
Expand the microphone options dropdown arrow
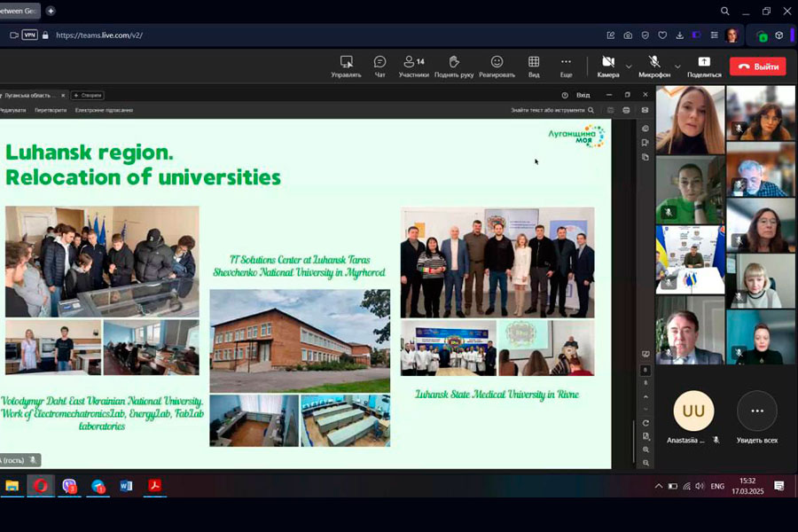coord(677,66)
